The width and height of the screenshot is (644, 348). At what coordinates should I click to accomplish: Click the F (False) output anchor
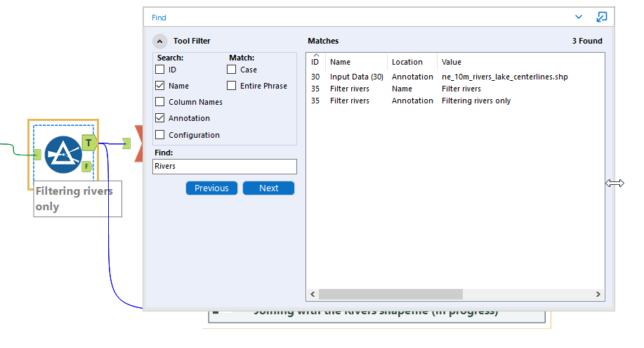click(x=86, y=166)
